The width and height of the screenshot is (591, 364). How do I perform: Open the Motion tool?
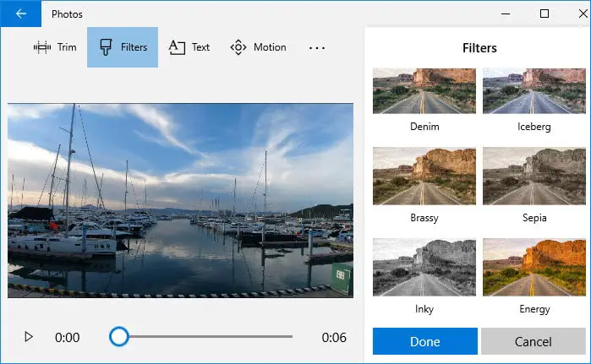[258, 47]
